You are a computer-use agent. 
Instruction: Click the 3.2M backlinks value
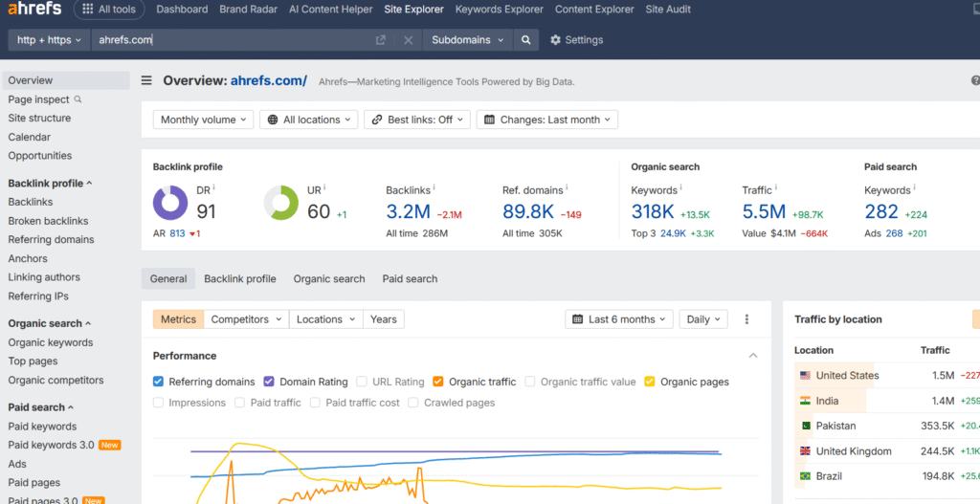(408, 211)
